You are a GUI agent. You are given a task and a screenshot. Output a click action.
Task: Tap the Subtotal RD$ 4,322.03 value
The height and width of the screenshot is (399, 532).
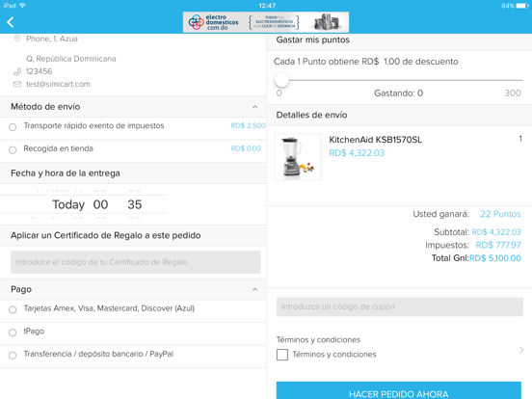click(x=496, y=232)
